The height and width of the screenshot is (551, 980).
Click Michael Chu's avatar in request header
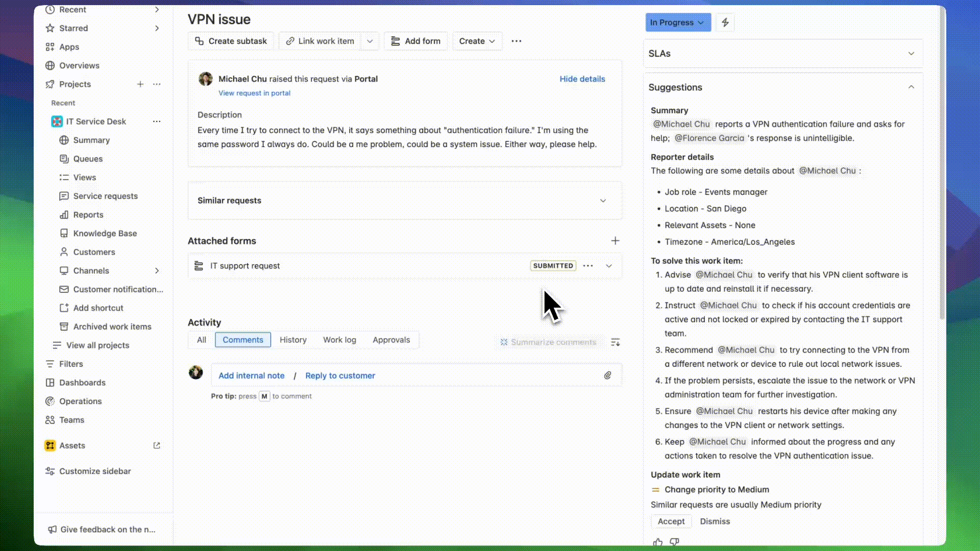(x=206, y=79)
